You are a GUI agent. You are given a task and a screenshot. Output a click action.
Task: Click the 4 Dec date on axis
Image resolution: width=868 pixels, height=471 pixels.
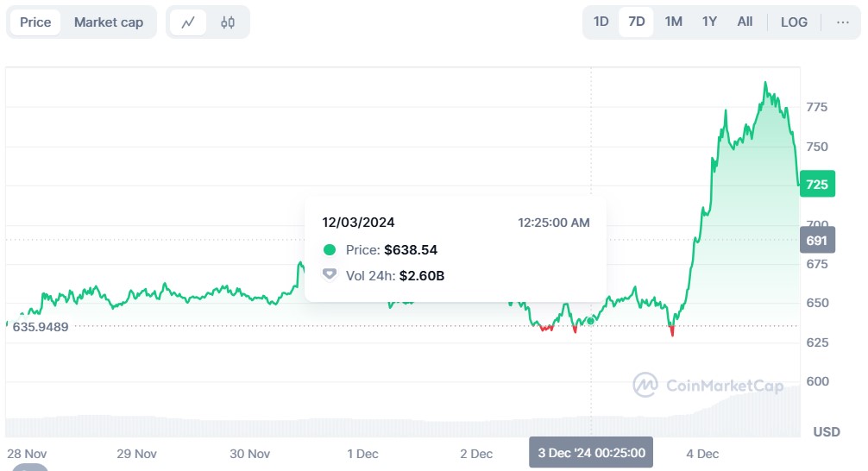click(x=702, y=454)
